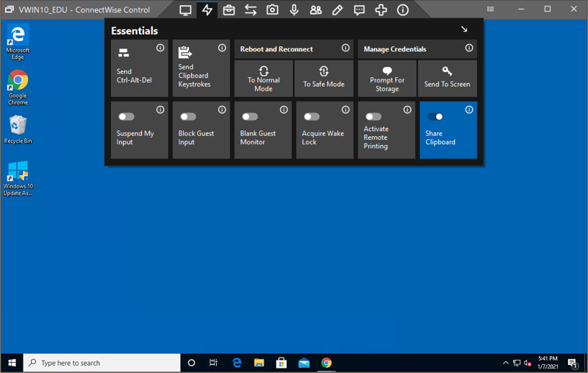The width and height of the screenshot is (588, 373).
Task: Open the Toolbox briefcase menu
Action: click(x=229, y=10)
